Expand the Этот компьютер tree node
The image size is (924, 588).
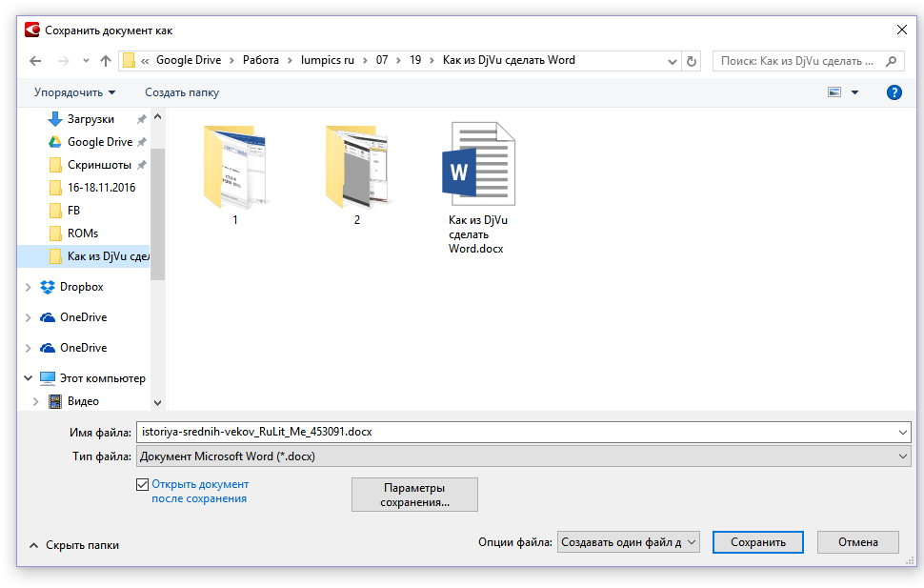[x=29, y=378]
